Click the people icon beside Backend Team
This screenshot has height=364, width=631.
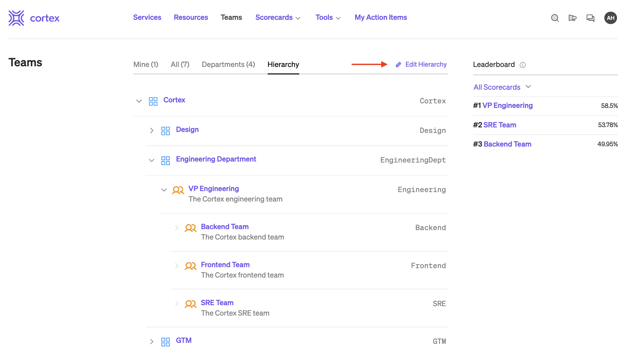(x=191, y=228)
